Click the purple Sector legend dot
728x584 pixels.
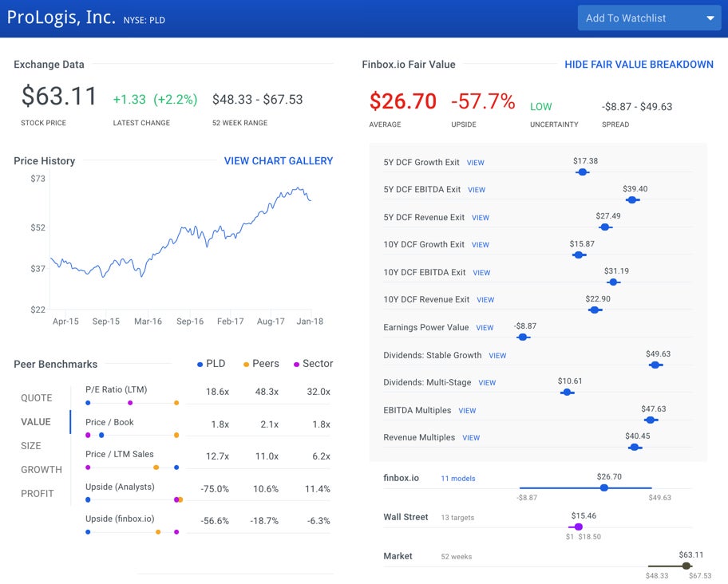coord(296,365)
